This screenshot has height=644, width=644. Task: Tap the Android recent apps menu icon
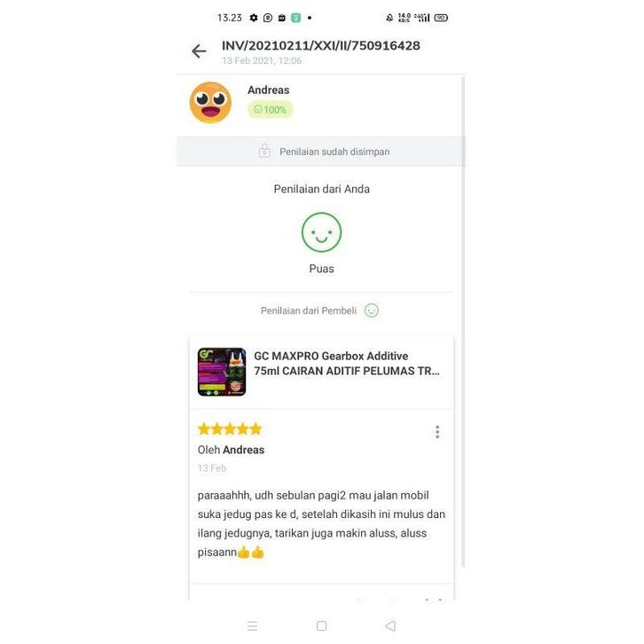[x=252, y=626]
